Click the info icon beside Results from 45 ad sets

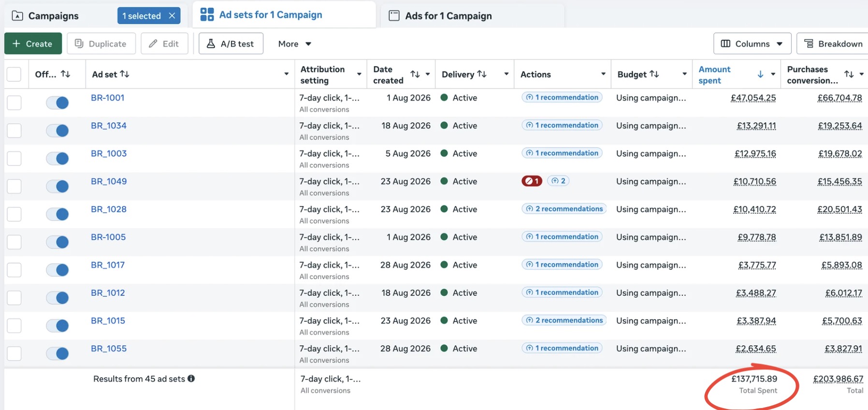coord(191,379)
